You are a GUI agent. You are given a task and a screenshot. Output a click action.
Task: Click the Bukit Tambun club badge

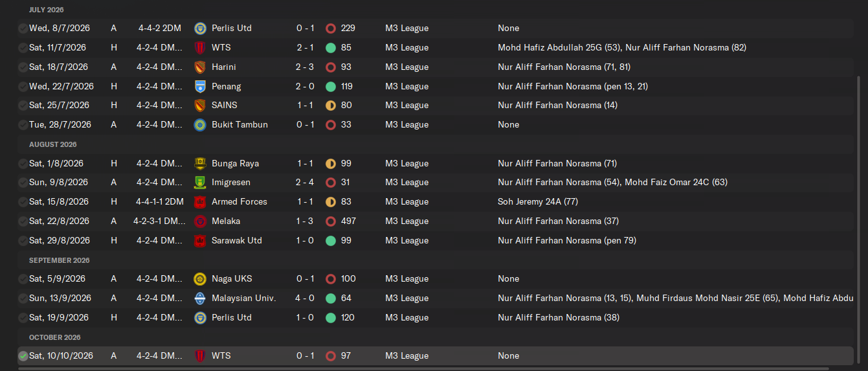pyautogui.click(x=200, y=124)
